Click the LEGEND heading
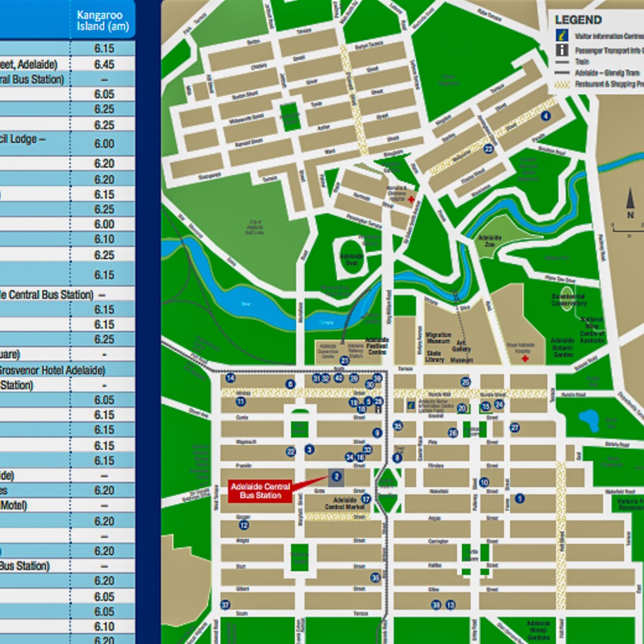 [x=578, y=20]
